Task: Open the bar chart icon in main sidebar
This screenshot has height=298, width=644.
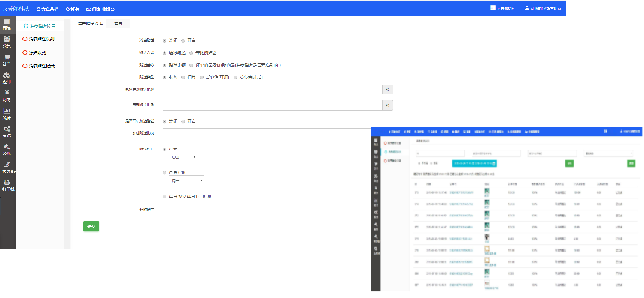Action: pyautogui.click(x=7, y=111)
